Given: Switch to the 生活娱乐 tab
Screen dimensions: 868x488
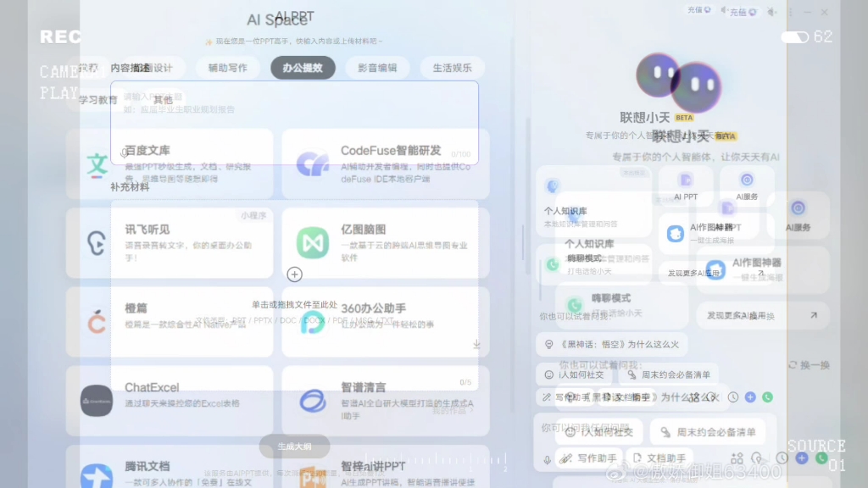Looking at the screenshot, I should pos(452,67).
